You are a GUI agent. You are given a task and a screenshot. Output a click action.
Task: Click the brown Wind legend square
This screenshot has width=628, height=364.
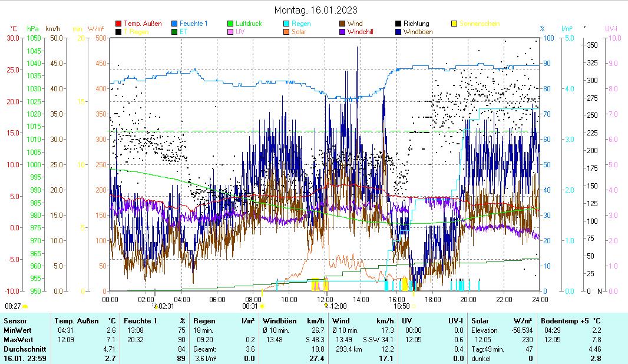(x=342, y=24)
